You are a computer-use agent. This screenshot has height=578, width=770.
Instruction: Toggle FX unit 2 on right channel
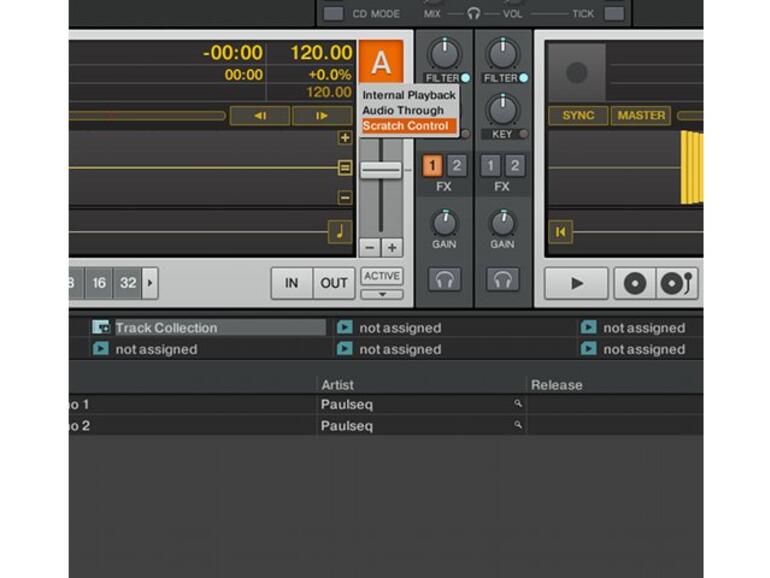coord(514,166)
